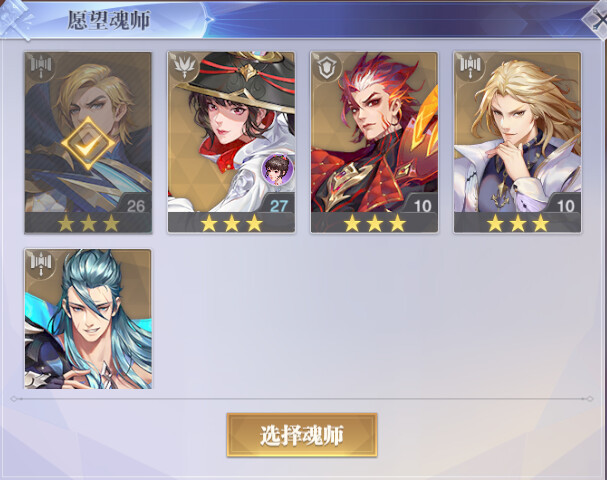Click level 27 badge on hat girl
This screenshot has width=607, height=480.
[278, 204]
